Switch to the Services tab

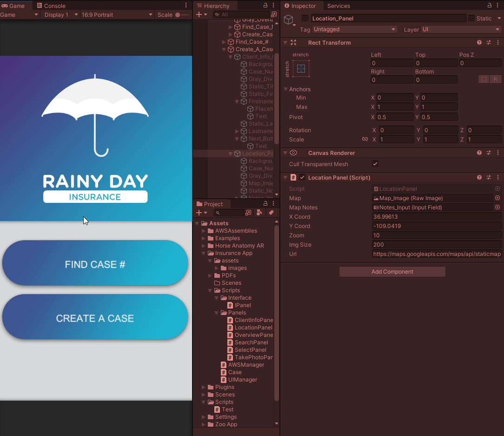tap(338, 6)
